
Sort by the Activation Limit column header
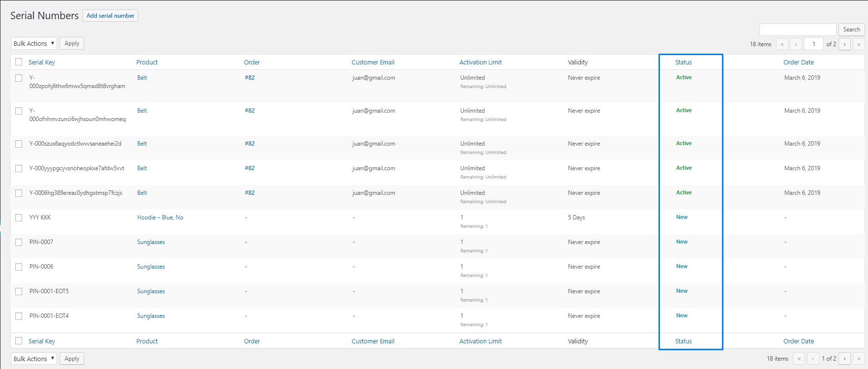pos(480,62)
